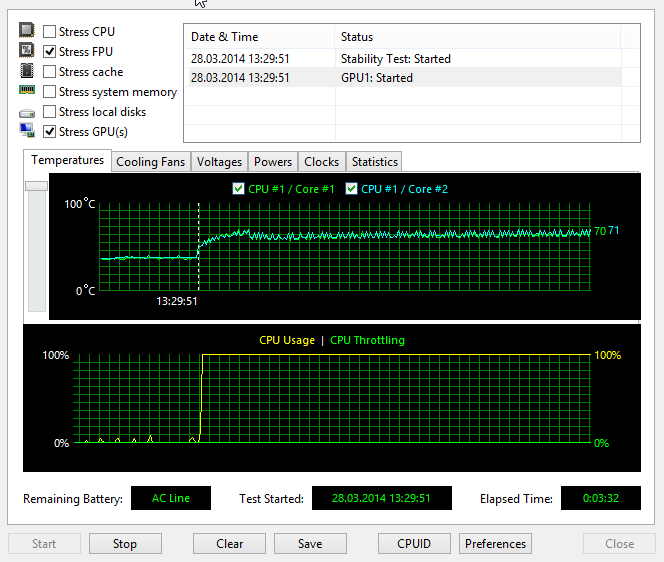The image size is (664, 562).
Task: Click the CPU chip icon beside Stress CPU
Action: (x=27, y=30)
